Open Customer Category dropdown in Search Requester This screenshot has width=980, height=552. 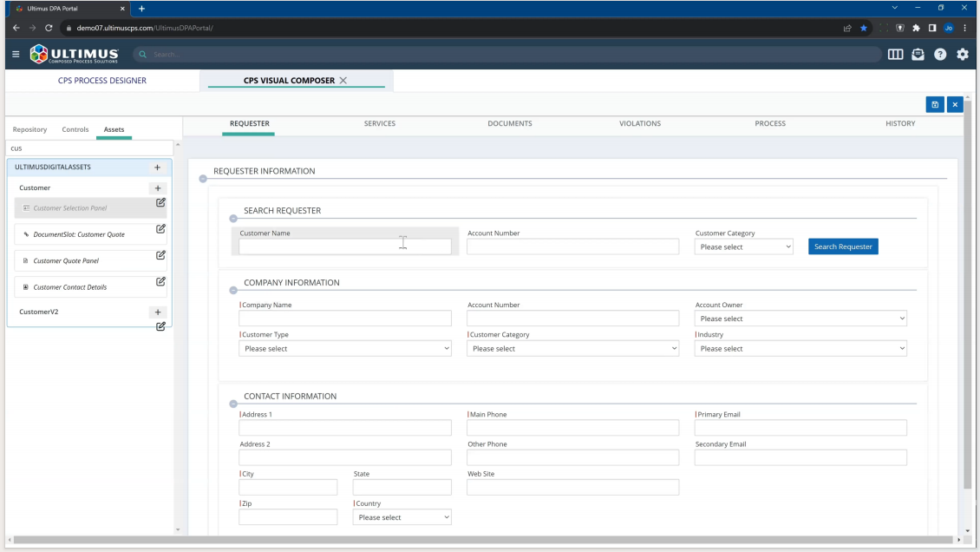(744, 247)
